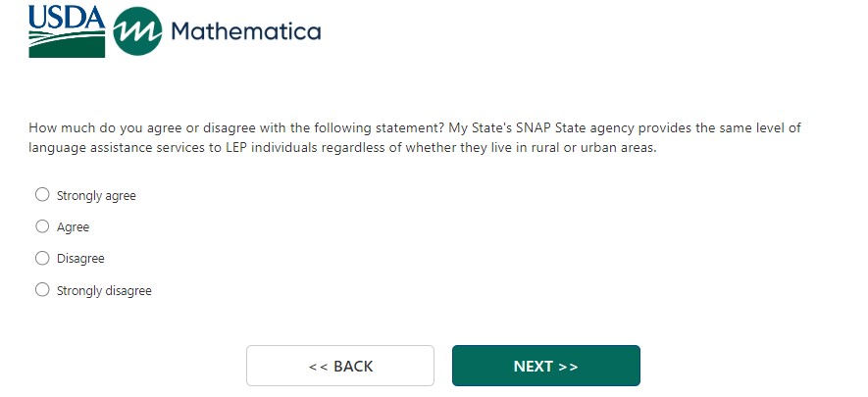
Task: Click the USDA letters in the logo
Action: coord(66,17)
